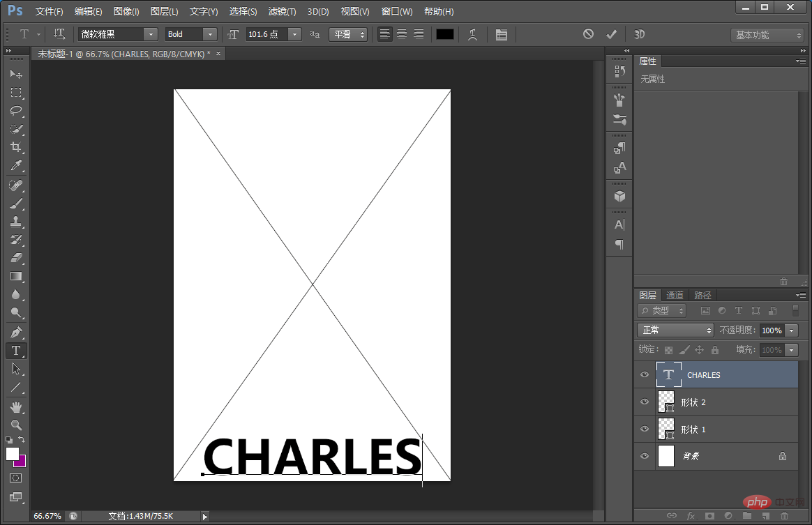Swap foreground and background colors
Image resolution: width=812 pixels, height=525 pixels.
pos(22,439)
